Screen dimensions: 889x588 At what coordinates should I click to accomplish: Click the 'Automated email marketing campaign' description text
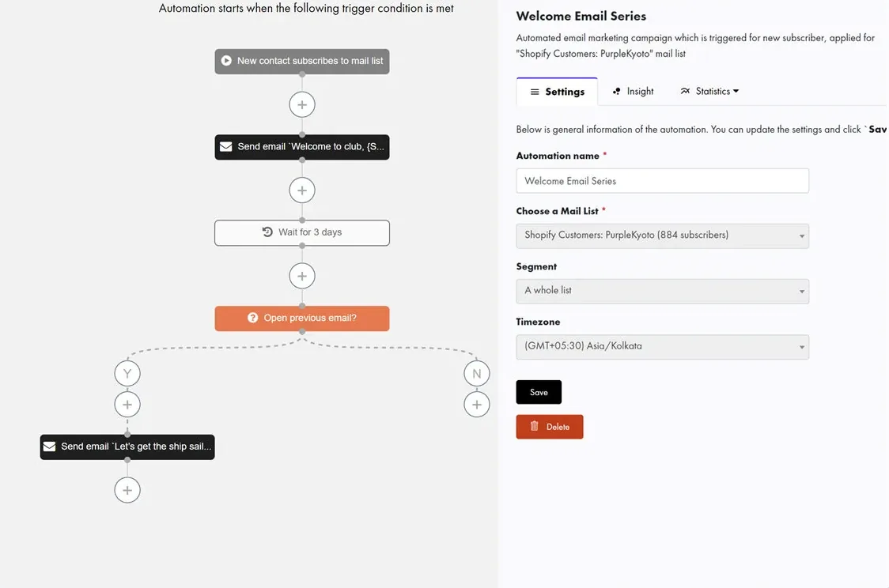[695, 45]
